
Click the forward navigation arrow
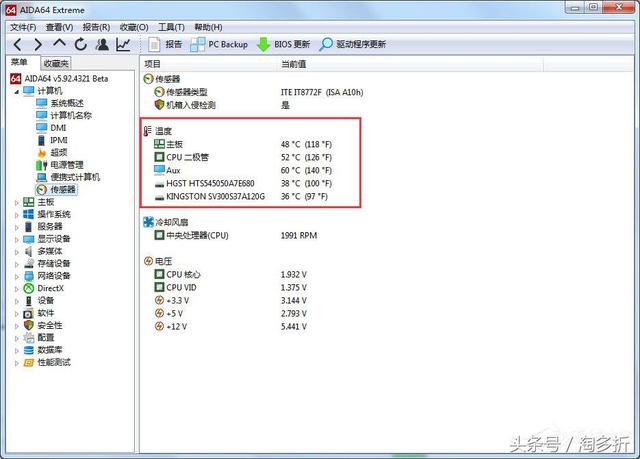[38, 45]
